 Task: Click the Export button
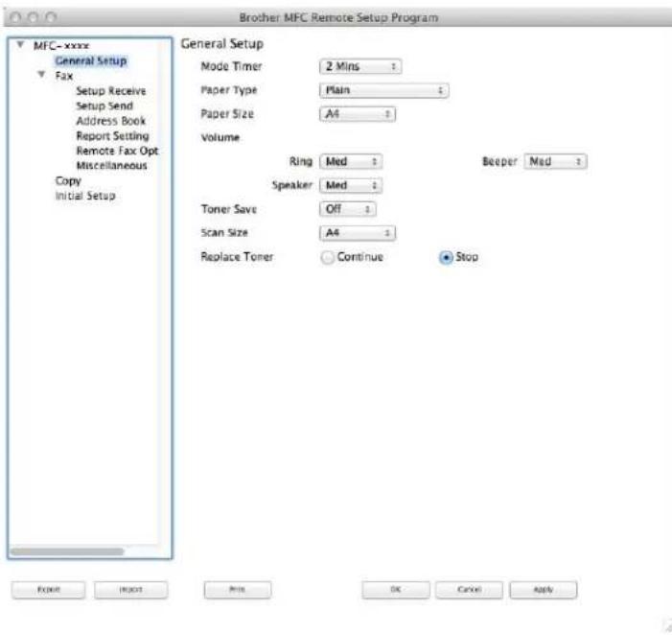[49, 590]
